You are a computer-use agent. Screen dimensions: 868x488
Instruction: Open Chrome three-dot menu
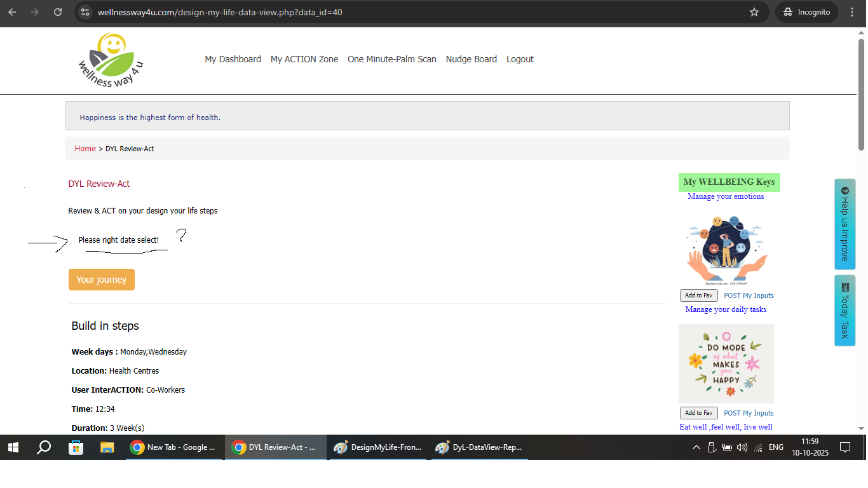pos(852,12)
